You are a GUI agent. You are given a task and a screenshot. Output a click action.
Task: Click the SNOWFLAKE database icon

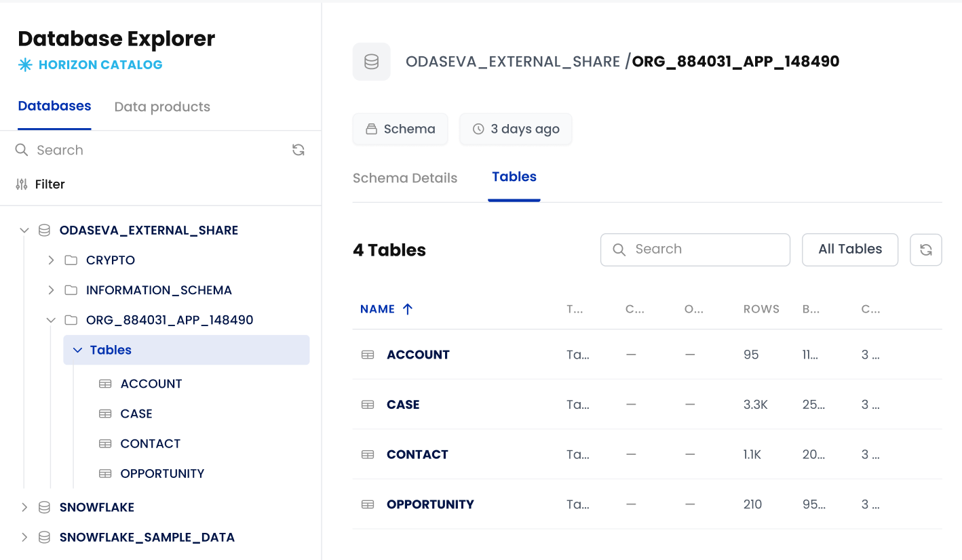(44, 507)
